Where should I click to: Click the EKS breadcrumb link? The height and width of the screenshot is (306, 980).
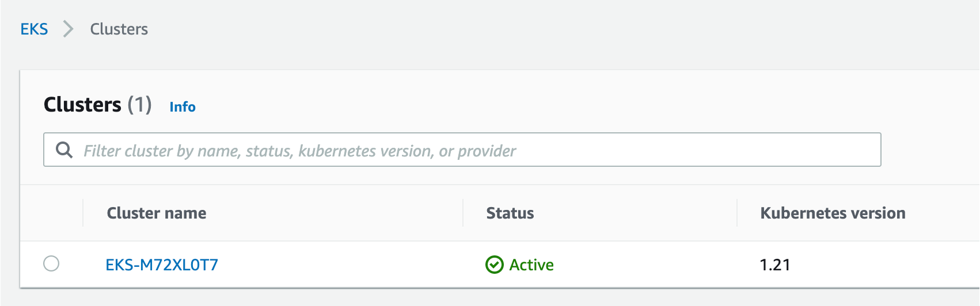(x=34, y=29)
